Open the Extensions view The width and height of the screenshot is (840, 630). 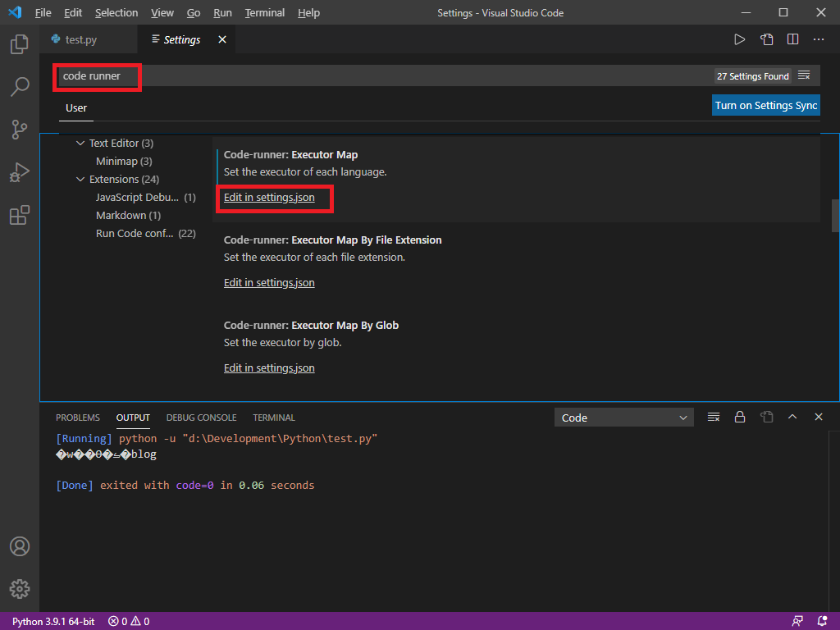pos(20,215)
